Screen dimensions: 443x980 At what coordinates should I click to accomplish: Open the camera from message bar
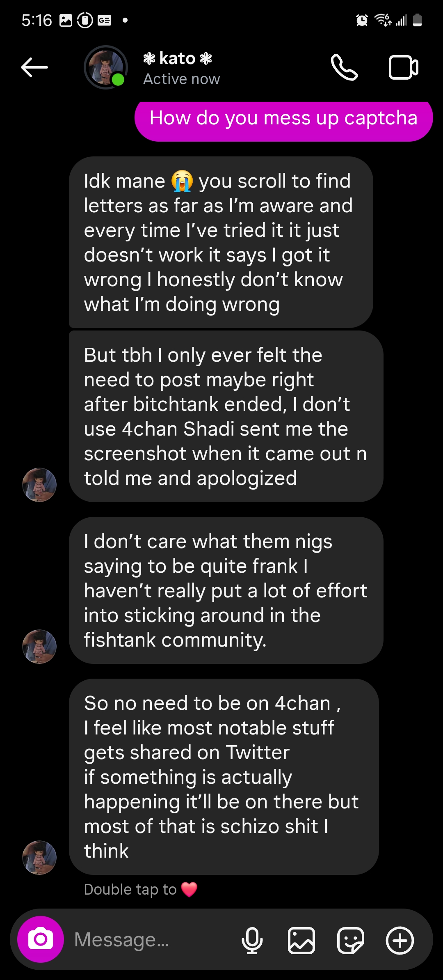[41, 939]
